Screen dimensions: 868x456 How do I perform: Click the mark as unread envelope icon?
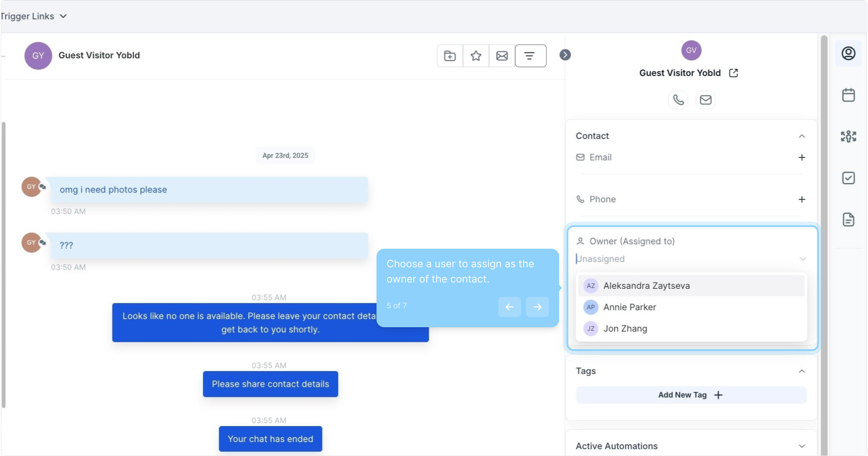[502, 56]
